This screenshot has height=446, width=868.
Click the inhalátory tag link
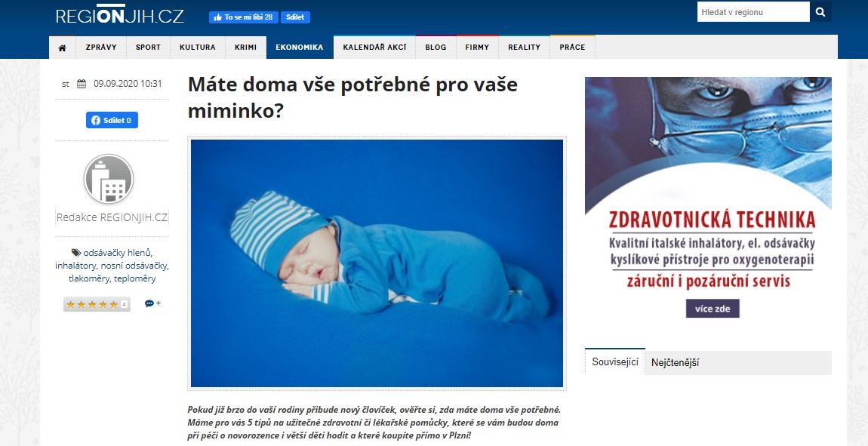[75, 266]
